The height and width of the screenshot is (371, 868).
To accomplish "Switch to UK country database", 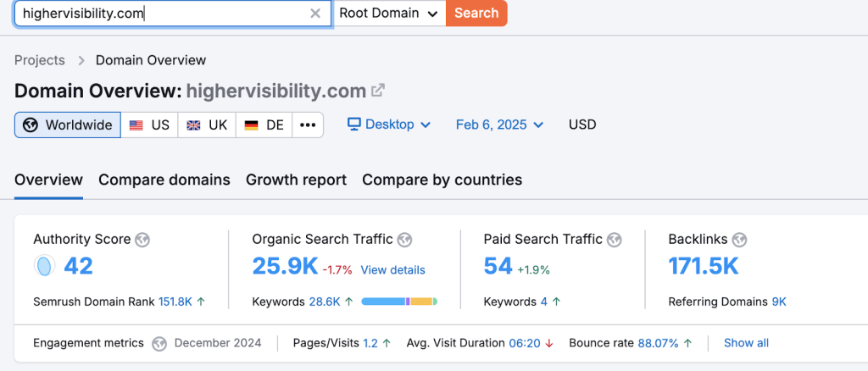I will click(x=207, y=125).
